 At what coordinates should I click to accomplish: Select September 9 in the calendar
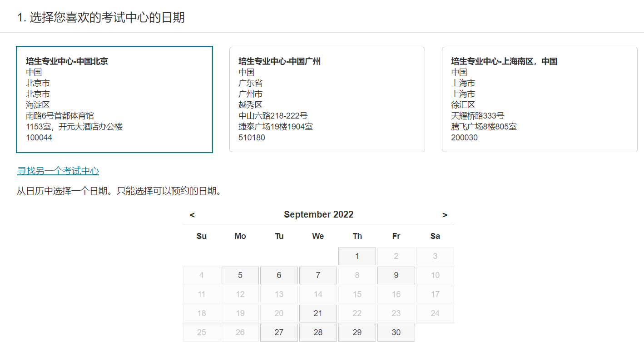tap(396, 275)
